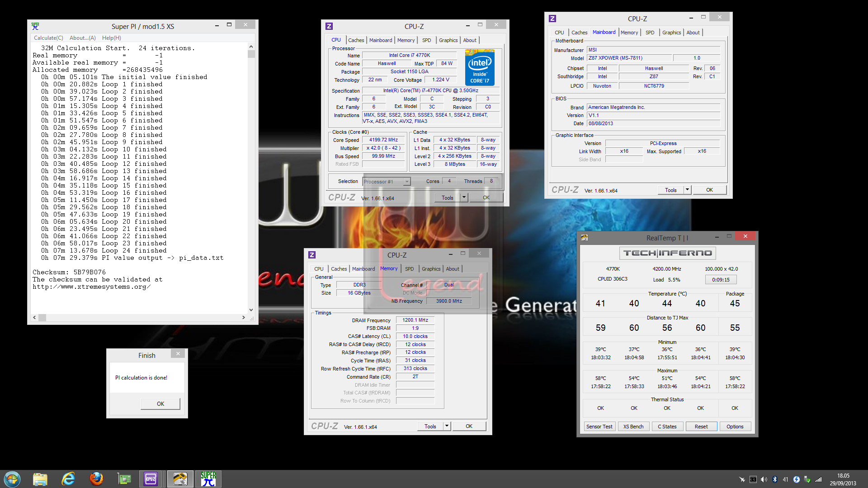Click Model field Z87 XPOWER (MS-7811)
The height and width of the screenshot is (488, 868).
click(x=628, y=58)
